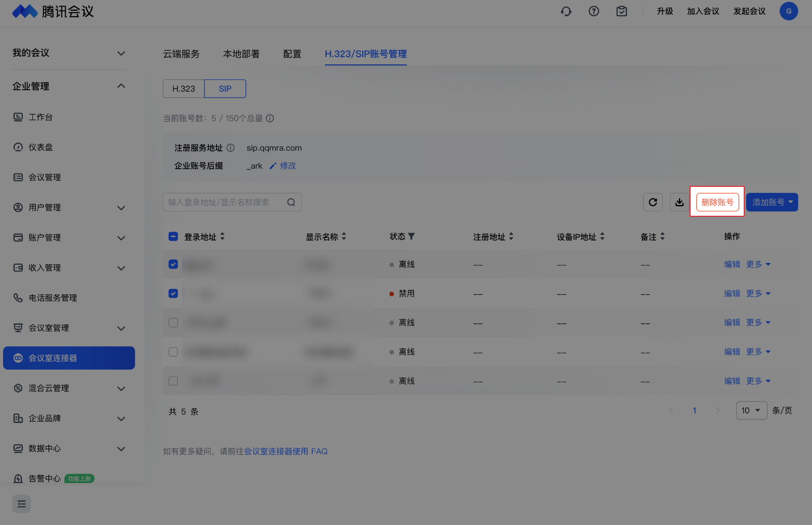Toggle the select-all checkbox in header
This screenshot has height=525, width=812.
[173, 237]
